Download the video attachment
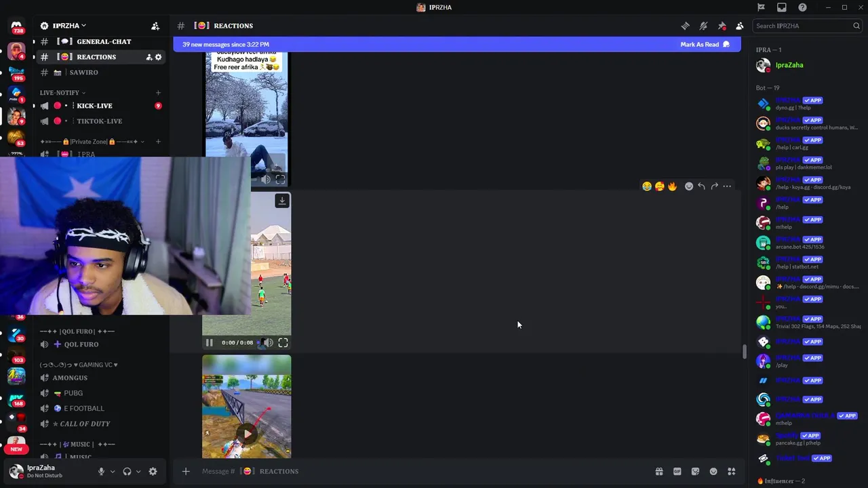 tap(282, 201)
